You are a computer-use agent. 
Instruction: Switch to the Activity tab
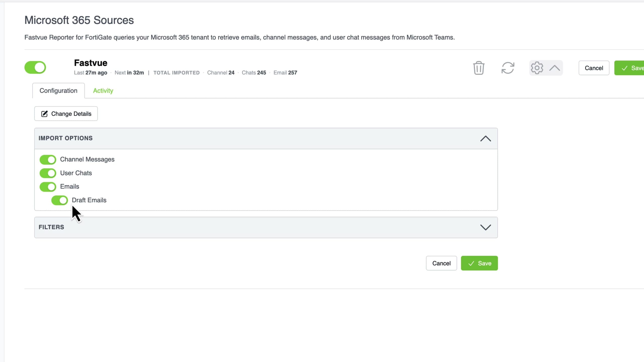pos(103,90)
